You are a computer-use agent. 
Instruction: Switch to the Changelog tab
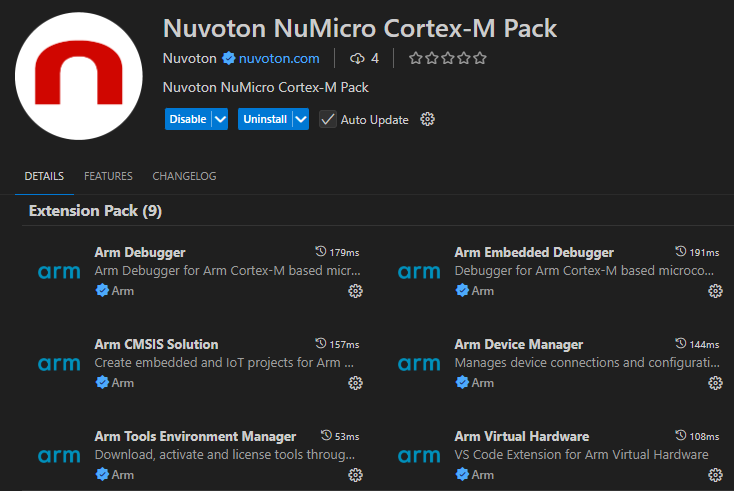point(184,176)
